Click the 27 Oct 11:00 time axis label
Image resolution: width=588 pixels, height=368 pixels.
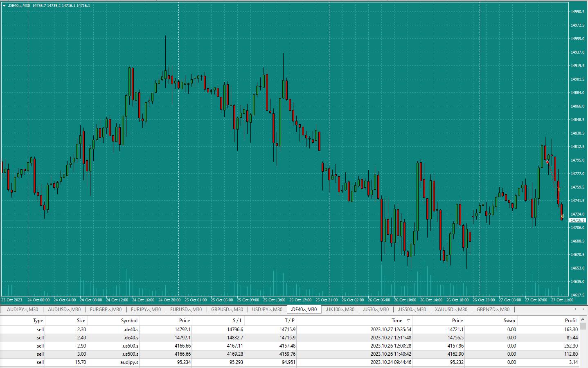(x=562, y=300)
